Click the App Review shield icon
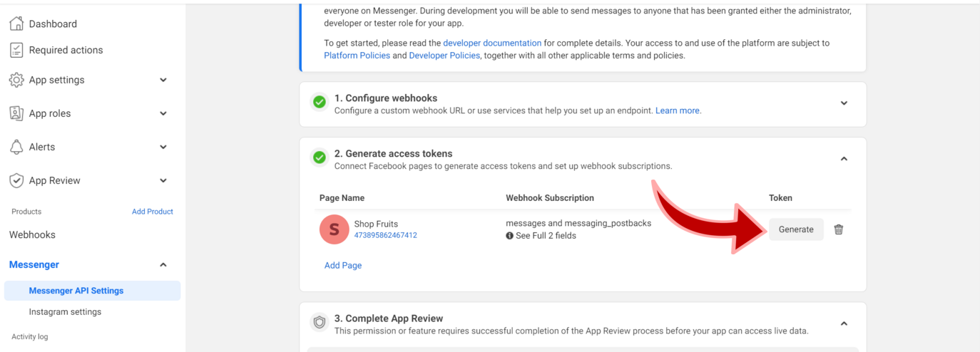Screen dimensions: 980x352 16,180
